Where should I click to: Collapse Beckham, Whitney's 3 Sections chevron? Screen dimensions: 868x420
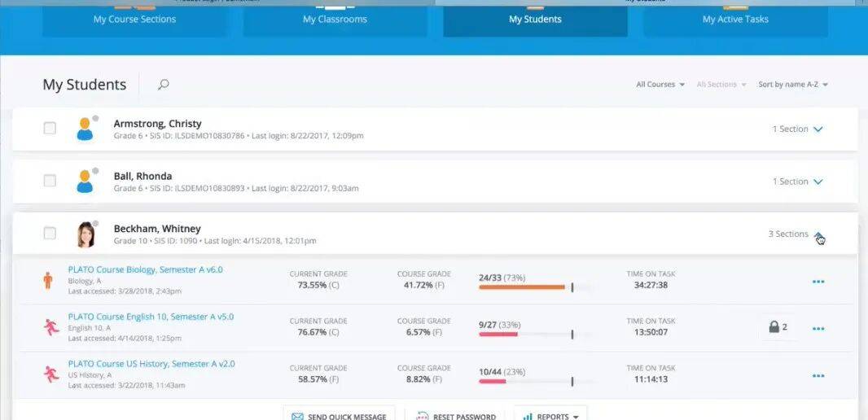pyautogui.click(x=818, y=234)
